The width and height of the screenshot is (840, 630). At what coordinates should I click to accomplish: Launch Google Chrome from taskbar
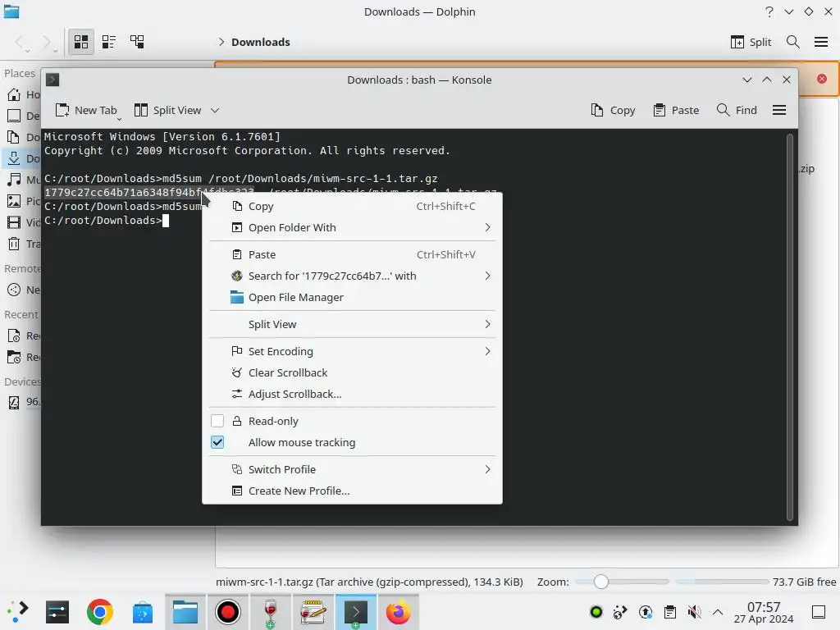[x=99, y=611]
